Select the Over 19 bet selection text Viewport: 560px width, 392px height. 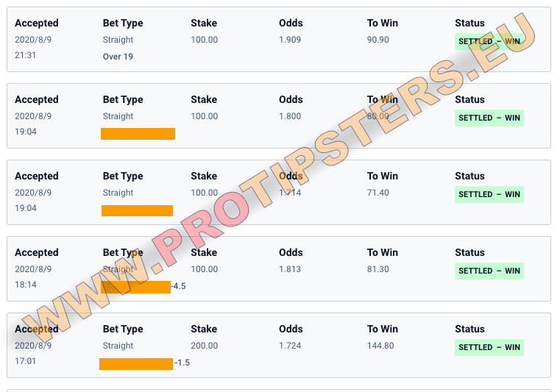coord(118,57)
